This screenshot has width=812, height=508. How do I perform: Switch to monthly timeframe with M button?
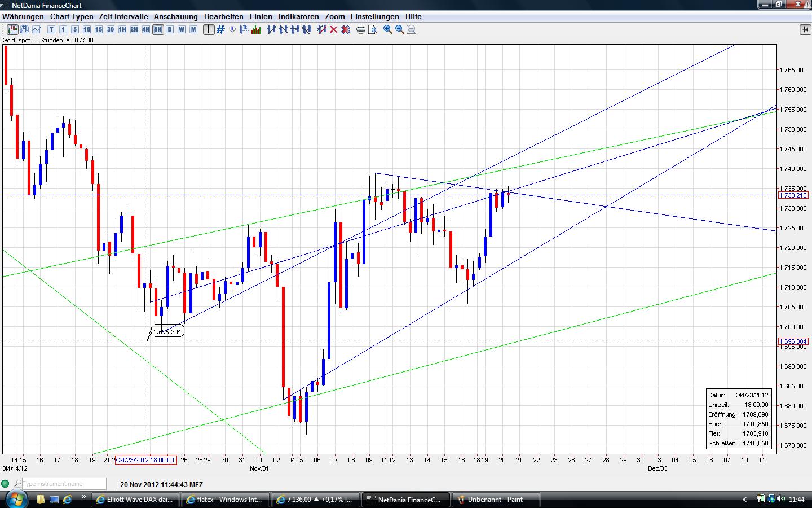[192, 30]
